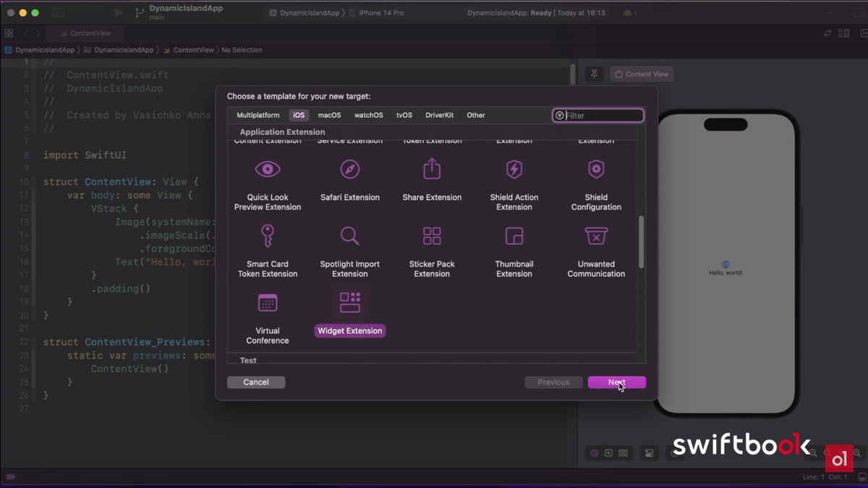Switch to the Other platform tab

(x=476, y=115)
